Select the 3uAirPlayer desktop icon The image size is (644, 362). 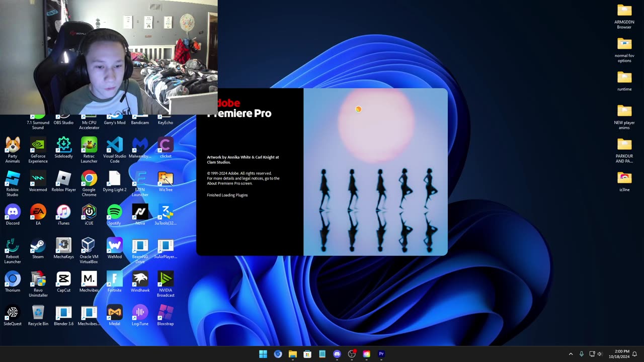point(166,248)
